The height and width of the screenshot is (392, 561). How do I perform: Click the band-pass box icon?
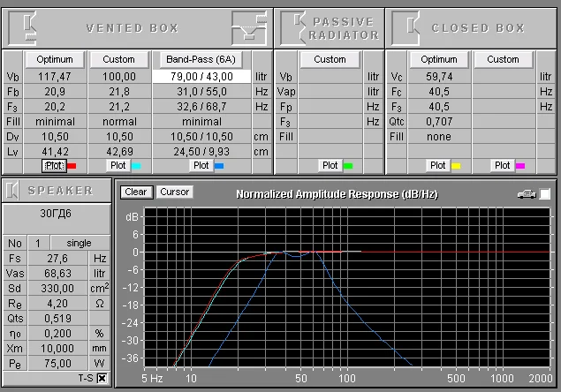[248, 27]
